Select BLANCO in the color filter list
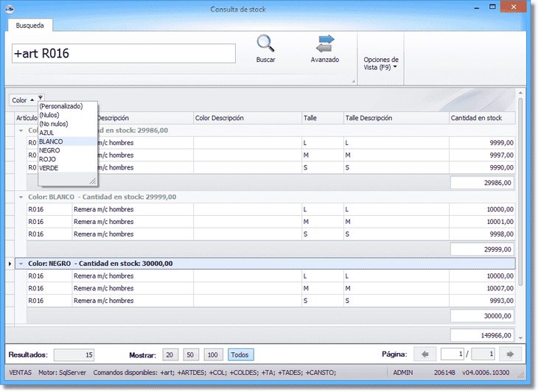Screen dimensions: 538x392 [x=51, y=141]
